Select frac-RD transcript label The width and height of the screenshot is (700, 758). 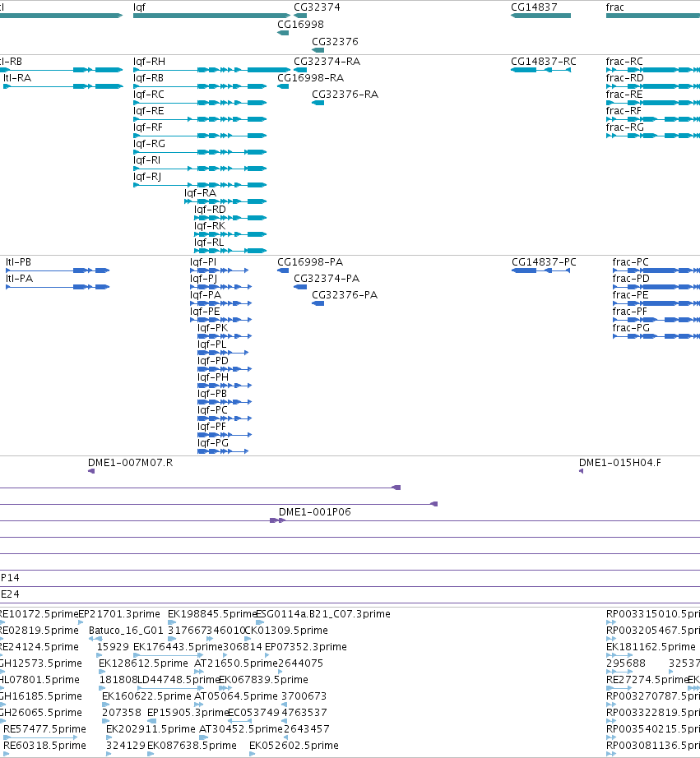click(x=625, y=78)
